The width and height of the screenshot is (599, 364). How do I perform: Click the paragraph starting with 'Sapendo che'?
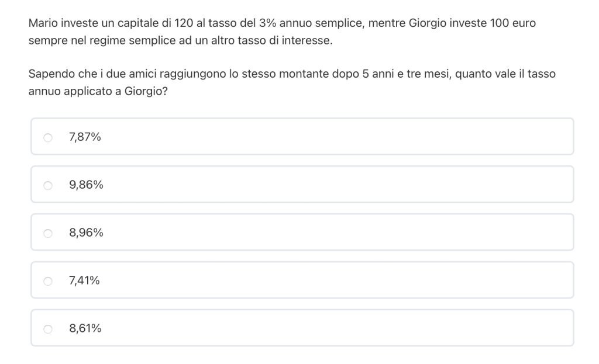(234, 83)
